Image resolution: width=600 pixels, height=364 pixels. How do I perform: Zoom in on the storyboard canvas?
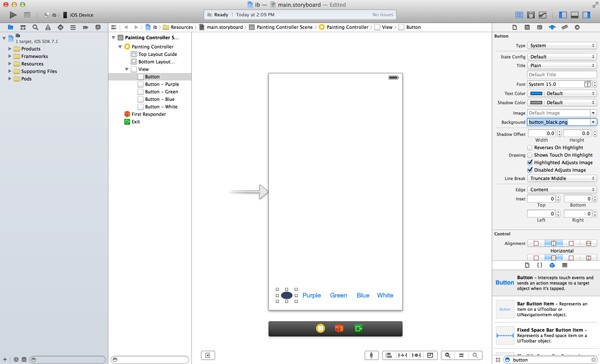pyautogui.click(x=475, y=355)
